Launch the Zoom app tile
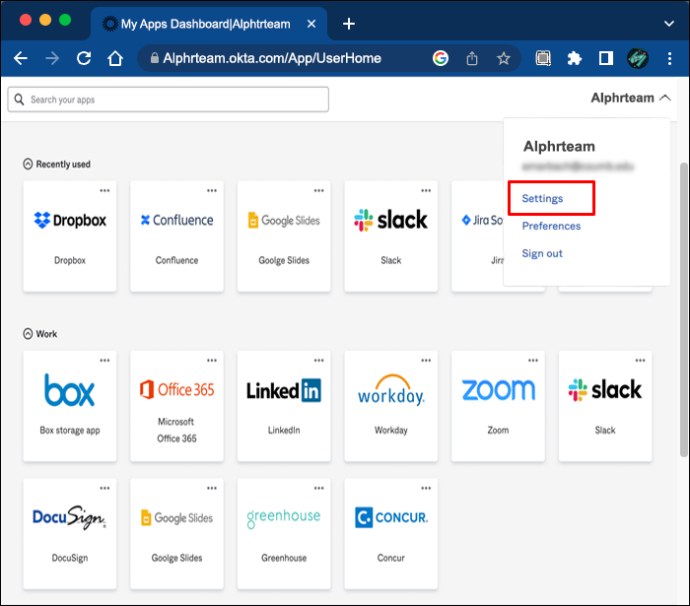Viewport: 690px width, 606px height. 498,406
